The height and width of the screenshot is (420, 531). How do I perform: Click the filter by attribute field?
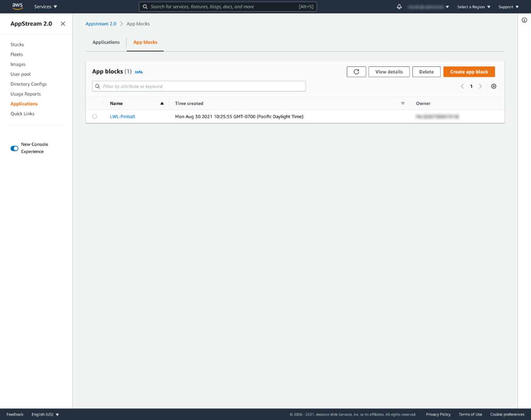[x=199, y=86]
